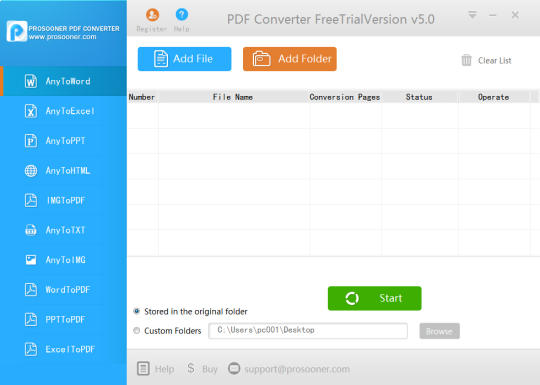Click the Add File button
This screenshot has width=540, height=385.
[184, 59]
